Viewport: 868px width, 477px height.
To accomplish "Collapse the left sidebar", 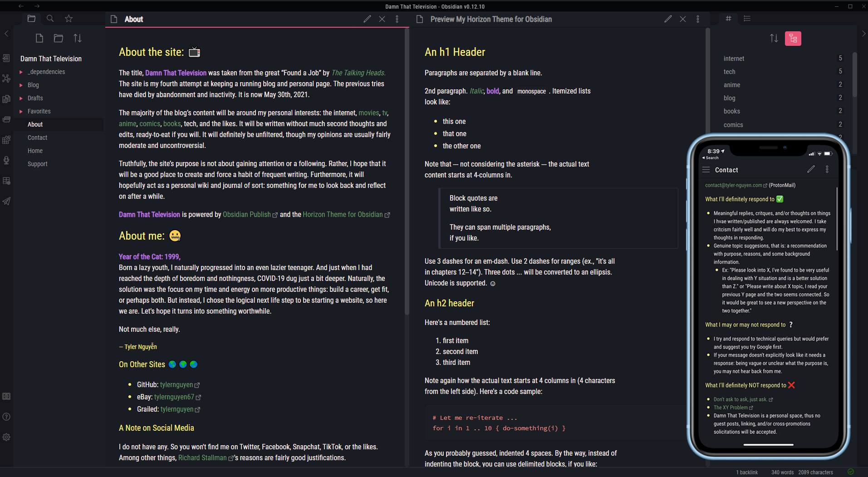I will click(6, 34).
